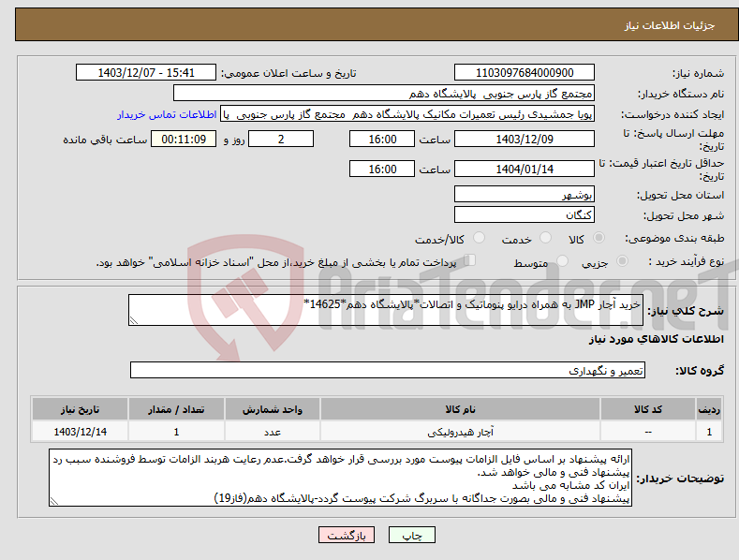
Task: Click the عدد unit cell
Action: (x=273, y=432)
